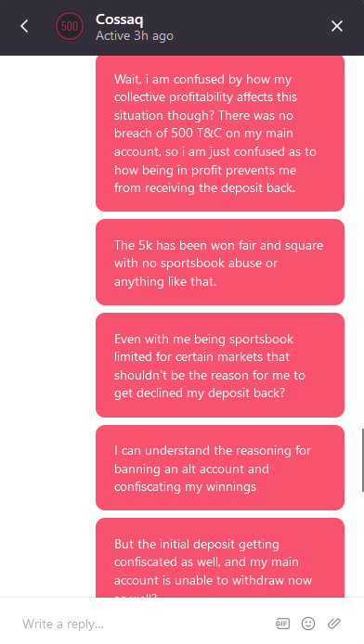Image resolution: width=364 pixels, height=644 pixels.
Task: Select the message about initial deposit getting confiscated
Action: click(x=220, y=558)
